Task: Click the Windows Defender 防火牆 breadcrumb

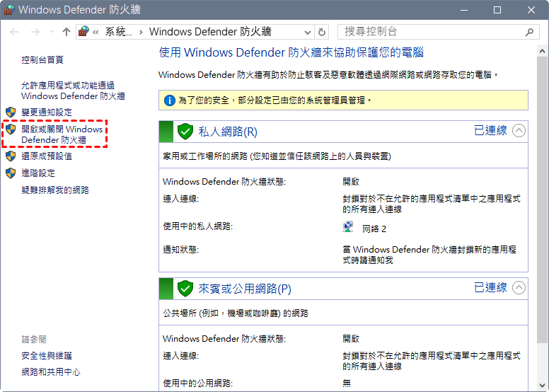Action: [x=210, y=32]
